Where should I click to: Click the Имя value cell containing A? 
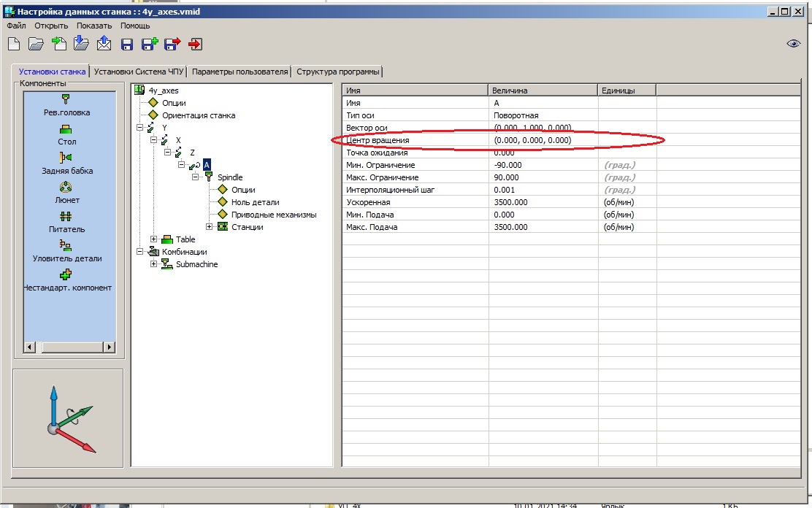[x=543, y=103]
